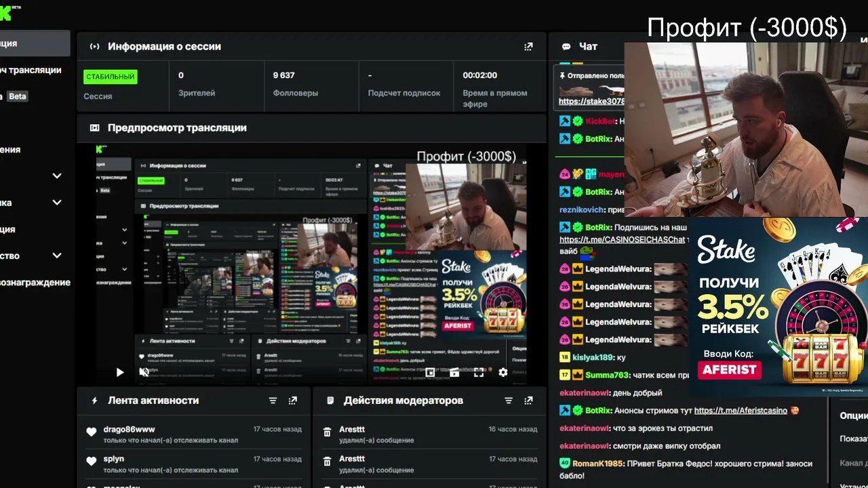Click Aresttt in the '16 часов назад' row
The width and height of the screenshot is (868, 488).
click(352, 429)
